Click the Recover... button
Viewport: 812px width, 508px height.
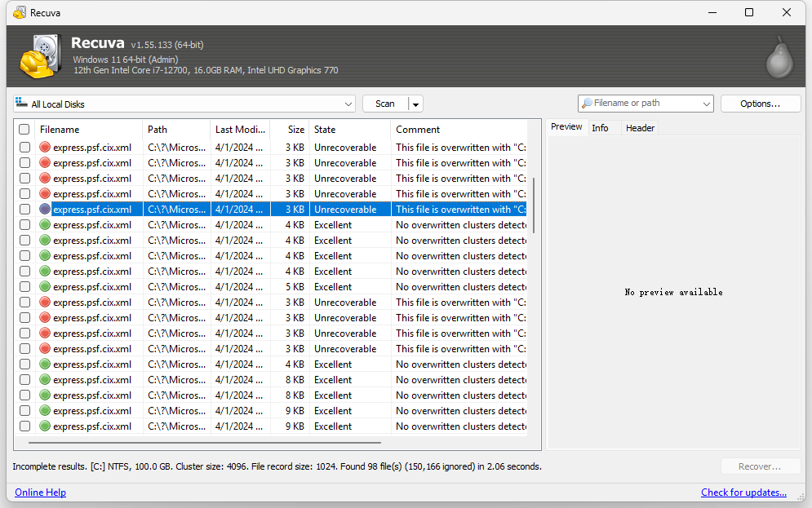pos(761,466)
